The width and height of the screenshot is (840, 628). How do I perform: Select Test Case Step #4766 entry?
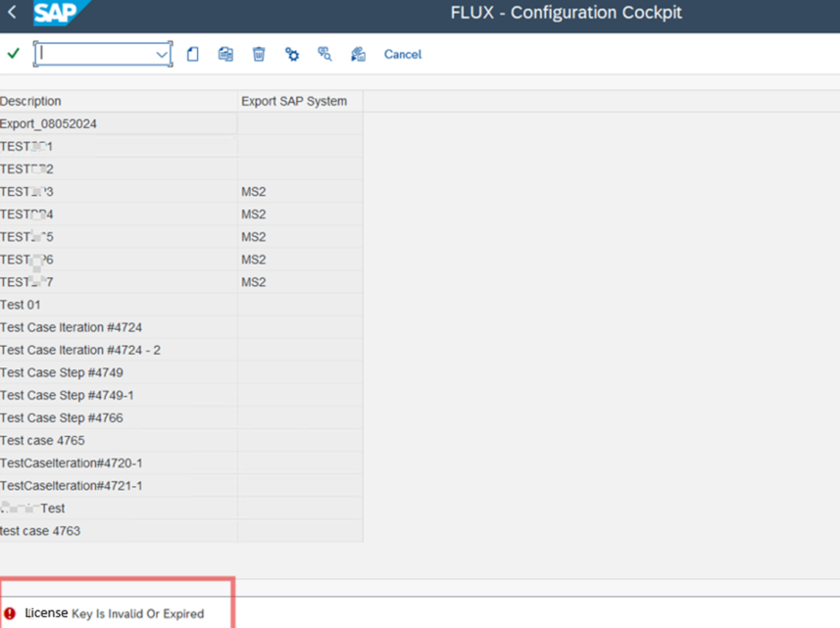pos(62,418)
